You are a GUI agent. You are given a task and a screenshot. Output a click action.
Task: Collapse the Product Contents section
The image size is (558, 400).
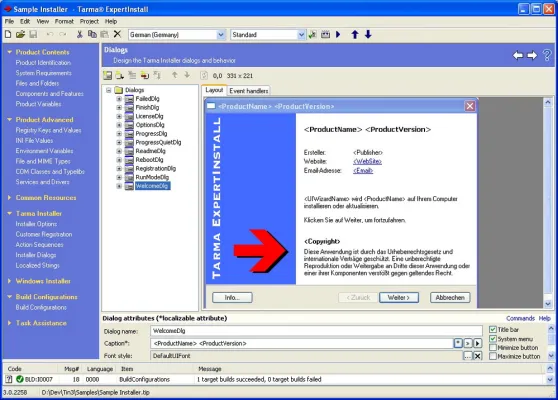(10, 52)
